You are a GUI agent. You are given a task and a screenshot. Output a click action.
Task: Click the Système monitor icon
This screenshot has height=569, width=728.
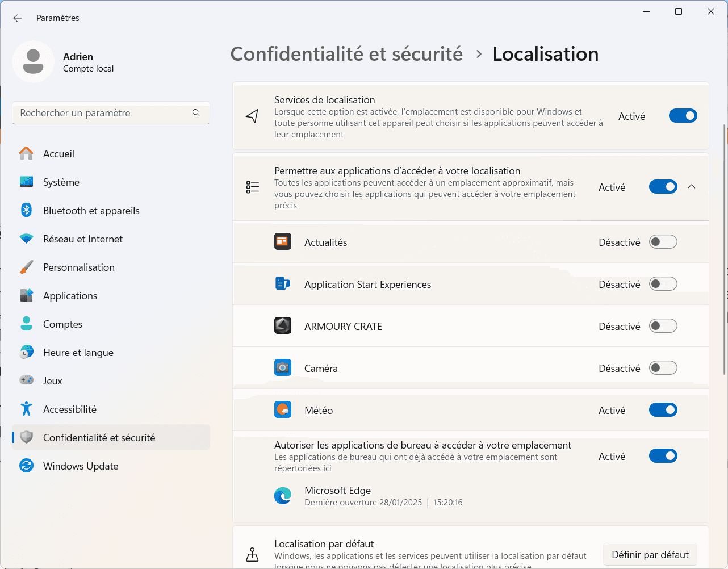coord(26,182)
